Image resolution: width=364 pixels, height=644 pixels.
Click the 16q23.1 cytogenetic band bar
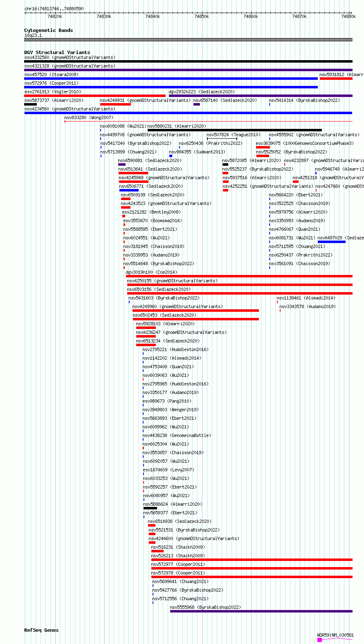(188, 40)
